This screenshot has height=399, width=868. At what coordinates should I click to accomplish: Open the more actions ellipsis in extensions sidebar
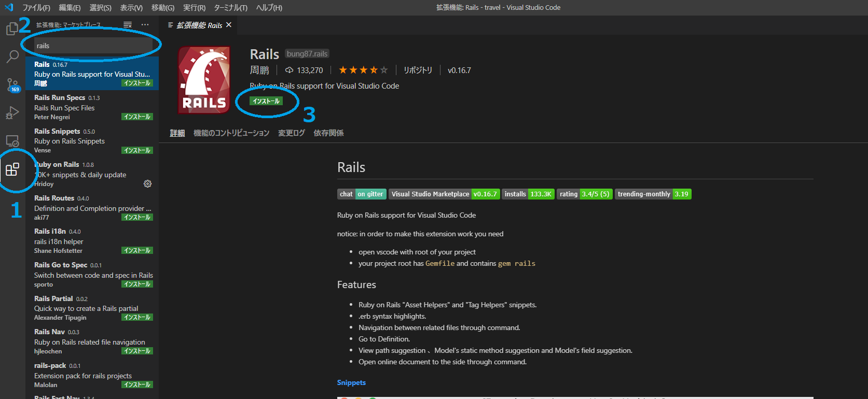[145, 25]
